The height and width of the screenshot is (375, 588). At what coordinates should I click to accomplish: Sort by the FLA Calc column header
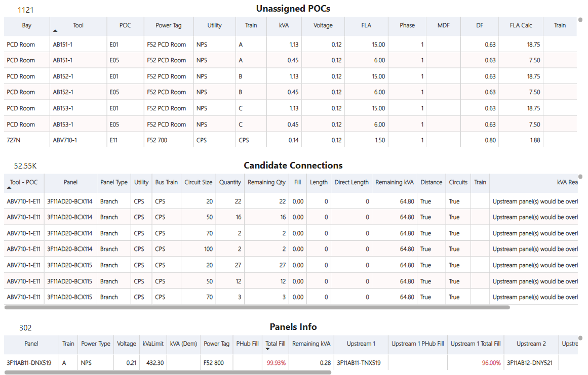pos(521,25)
